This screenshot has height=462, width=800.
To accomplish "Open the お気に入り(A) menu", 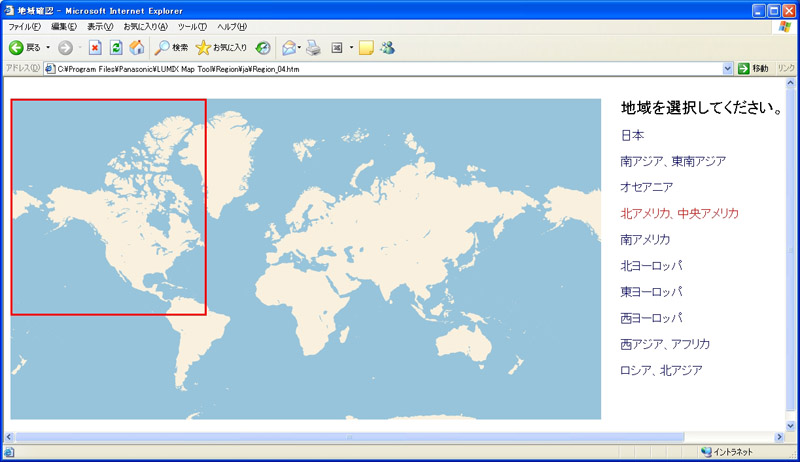I will tap(145, 27).
